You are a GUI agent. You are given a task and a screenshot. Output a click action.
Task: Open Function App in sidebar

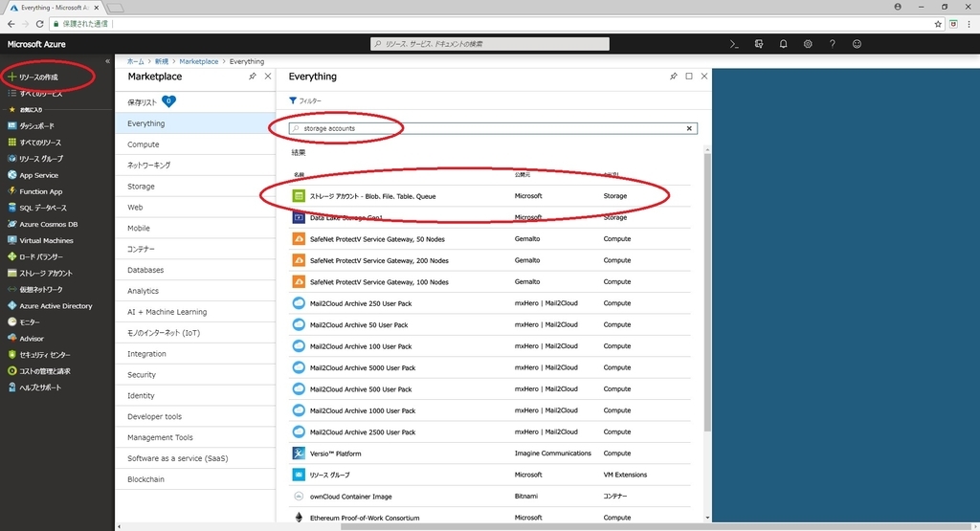point(35,191)
